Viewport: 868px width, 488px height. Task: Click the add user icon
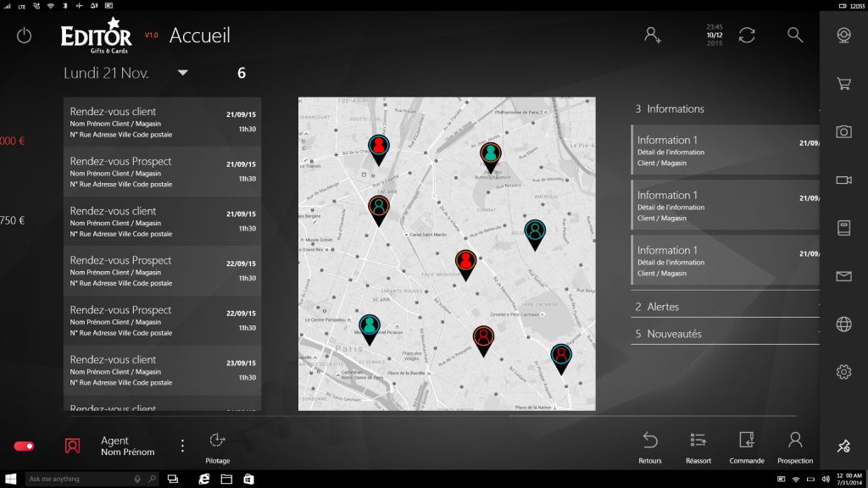pos(652,35)
